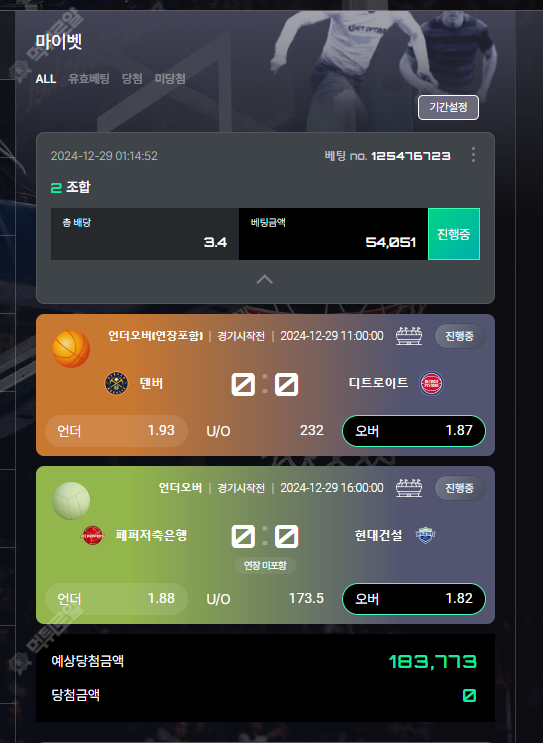Open the three-dot bet options menu

473,155
